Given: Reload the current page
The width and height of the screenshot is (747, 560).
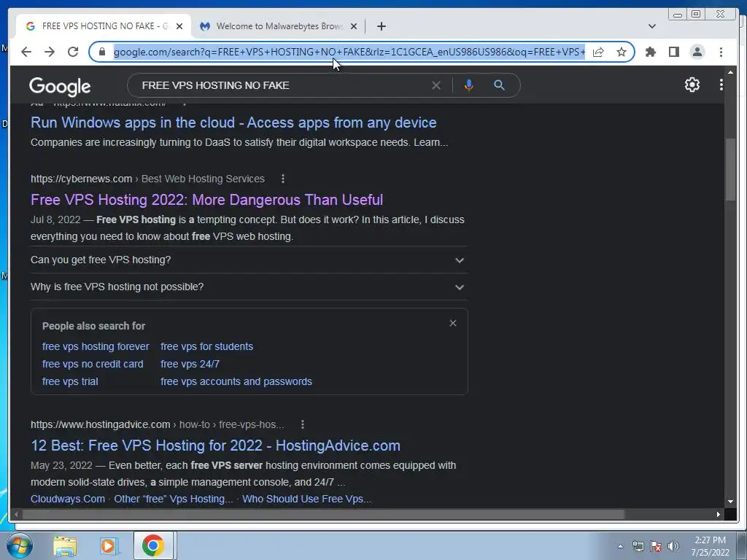Looking at the screenshot, I should click(73, 52).
